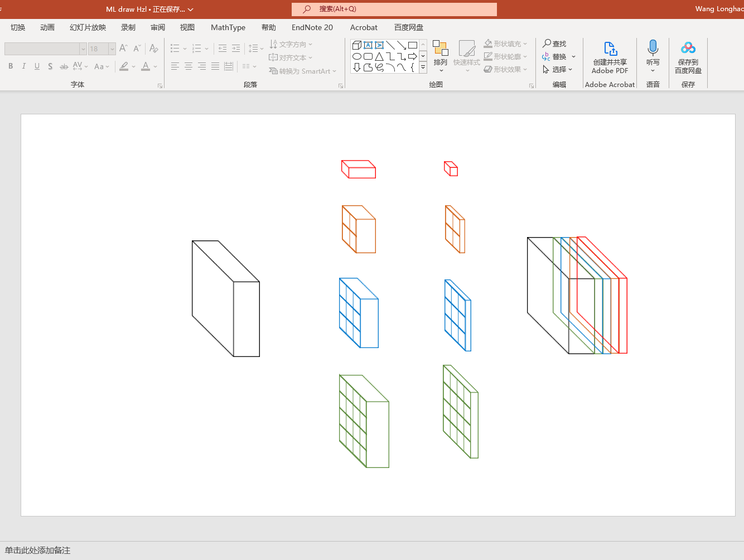Screen dimensions: 744x560
Task: Select the vertical Text Box shape
Action: click(x=379, y=45)
